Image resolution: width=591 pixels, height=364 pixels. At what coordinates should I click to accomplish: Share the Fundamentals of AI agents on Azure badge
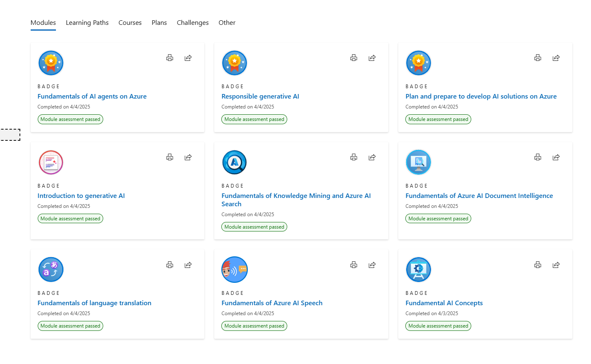[188, 58]
